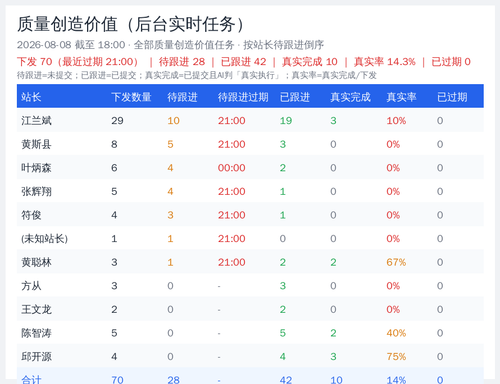This screenshot has width=500, height=384.
Task: Click the 已跟进 42 summary stat
Action: coord(244,62)
